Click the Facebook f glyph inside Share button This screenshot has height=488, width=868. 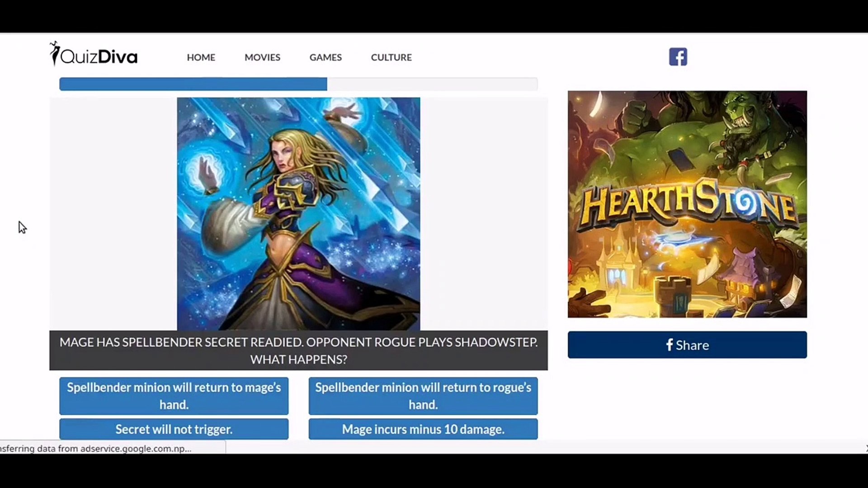click(x=670, y=345)
